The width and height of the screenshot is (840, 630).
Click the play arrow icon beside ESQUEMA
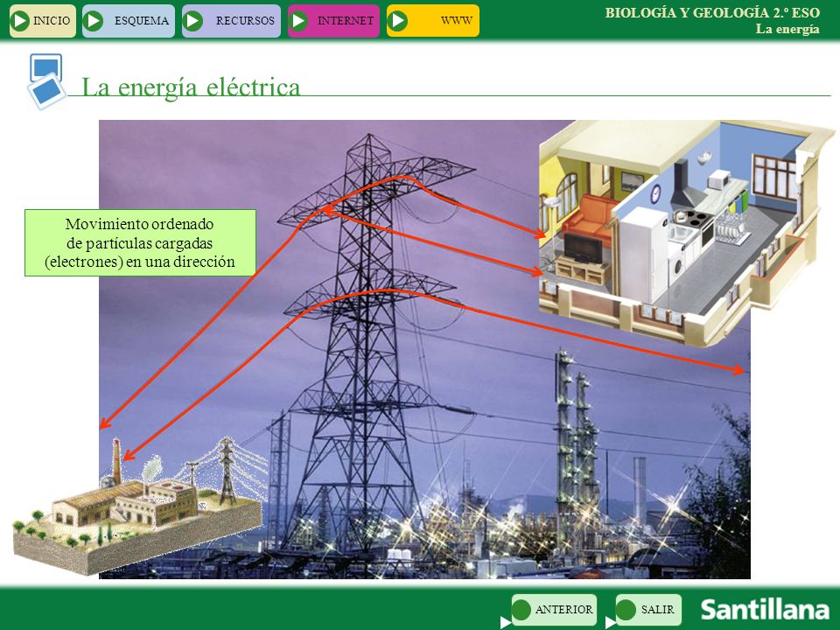point(94,21)
